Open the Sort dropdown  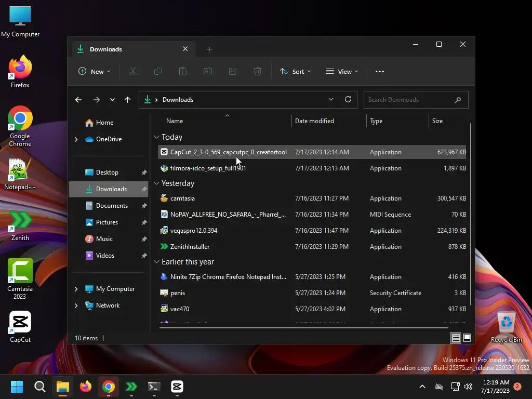tap(295, 71)
